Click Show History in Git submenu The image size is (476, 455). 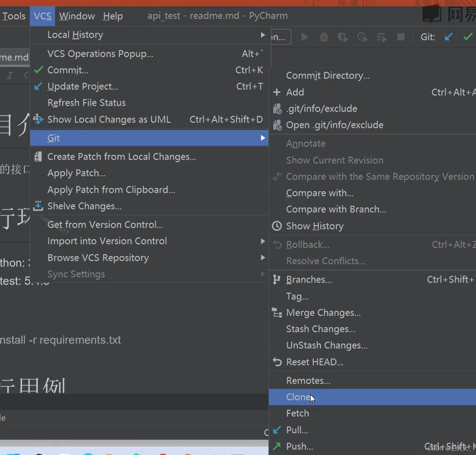coord(372,226)
